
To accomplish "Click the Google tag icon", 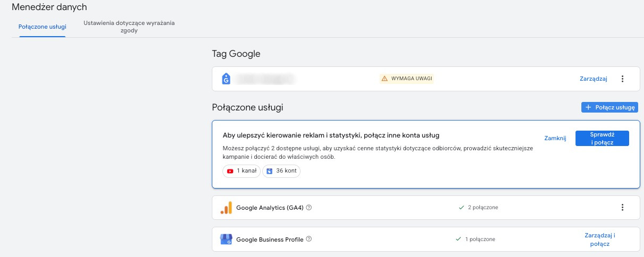I will pos(226,79).
